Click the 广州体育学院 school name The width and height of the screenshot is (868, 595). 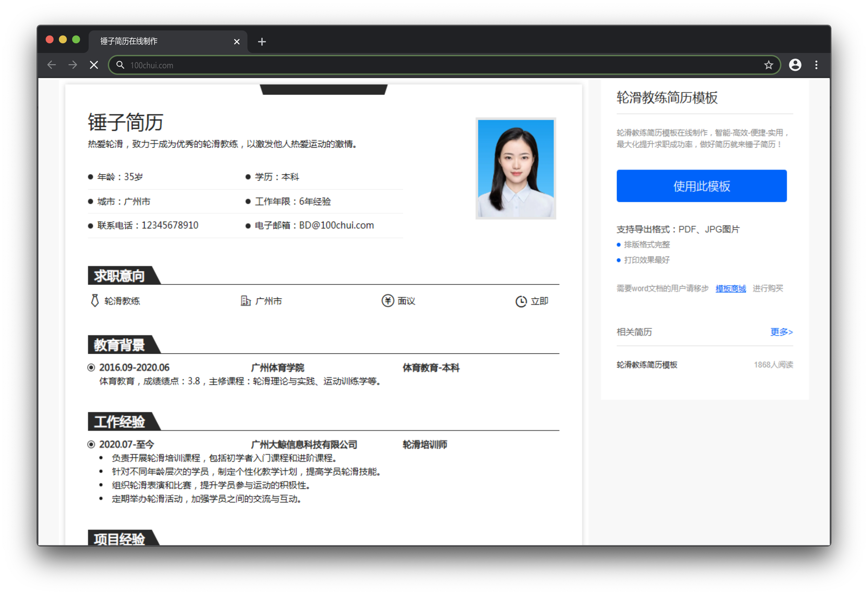(x=278, y=367)
